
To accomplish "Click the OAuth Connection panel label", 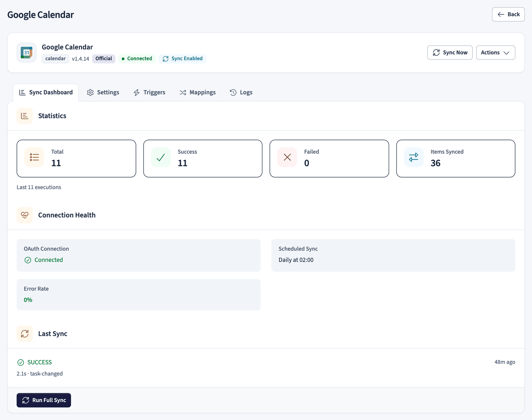I will tap(46, 249).
